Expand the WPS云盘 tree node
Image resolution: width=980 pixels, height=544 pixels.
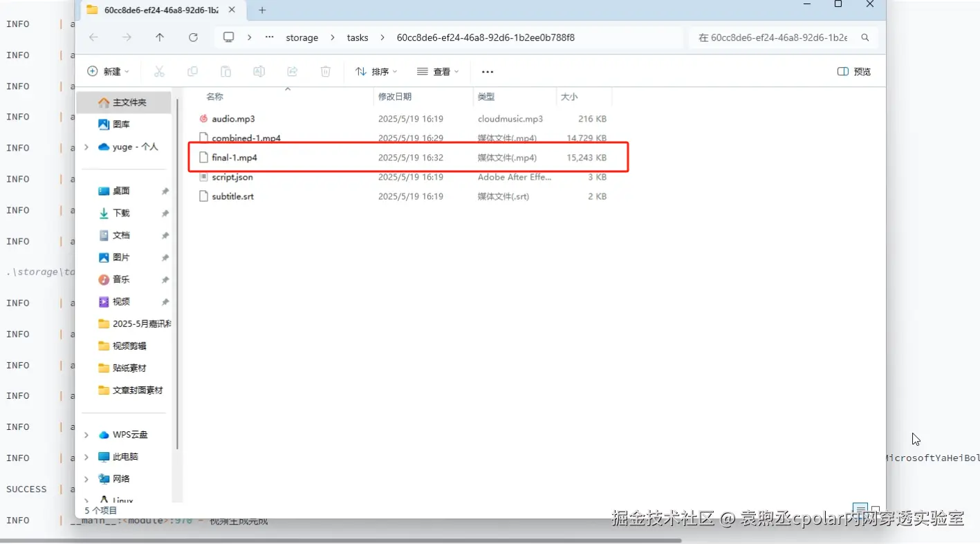pyautogui.click(x=86, y=435)
